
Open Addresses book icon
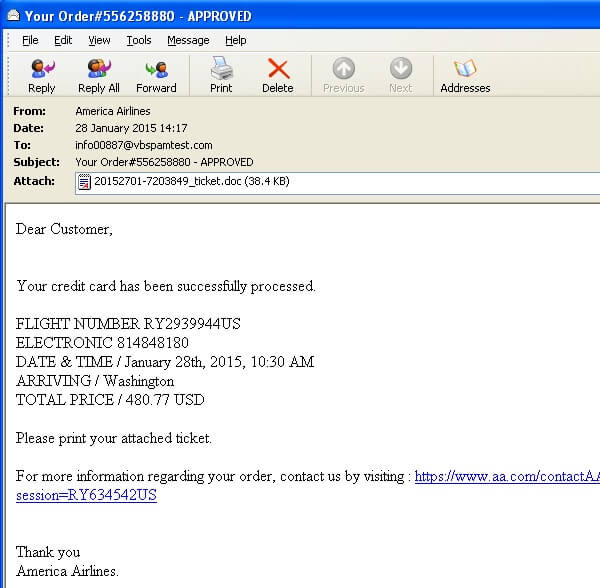click(465, 68)
